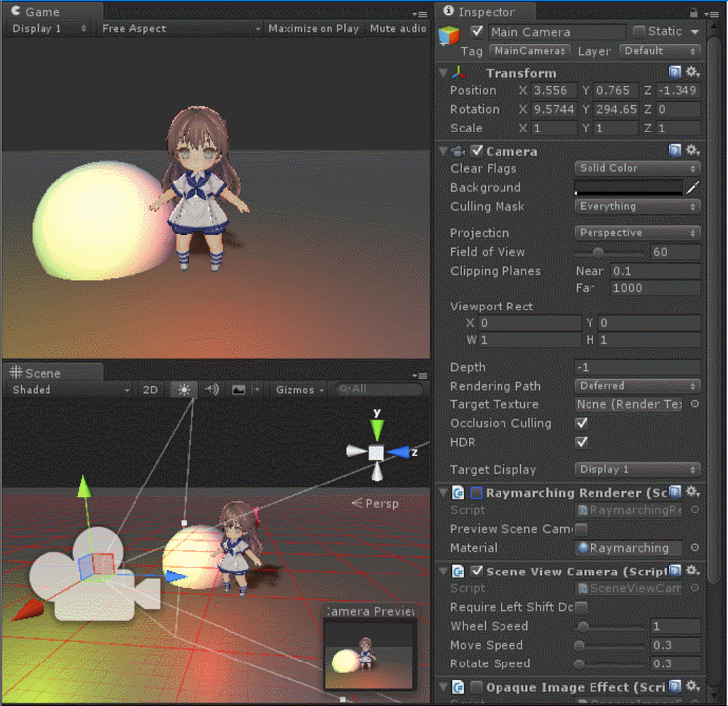Screen dimensions: 728x706
Task: Open Camera component gear settings
Action: coord(692,151)
